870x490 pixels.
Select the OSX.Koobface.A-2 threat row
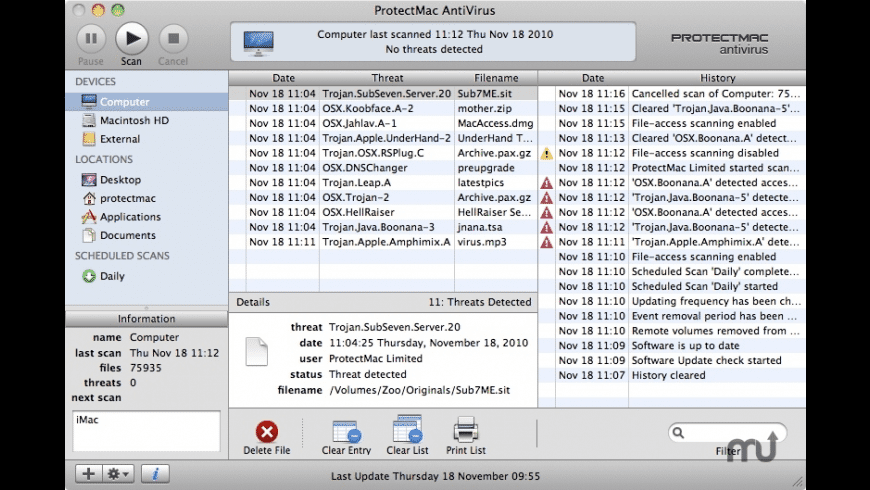383,108
